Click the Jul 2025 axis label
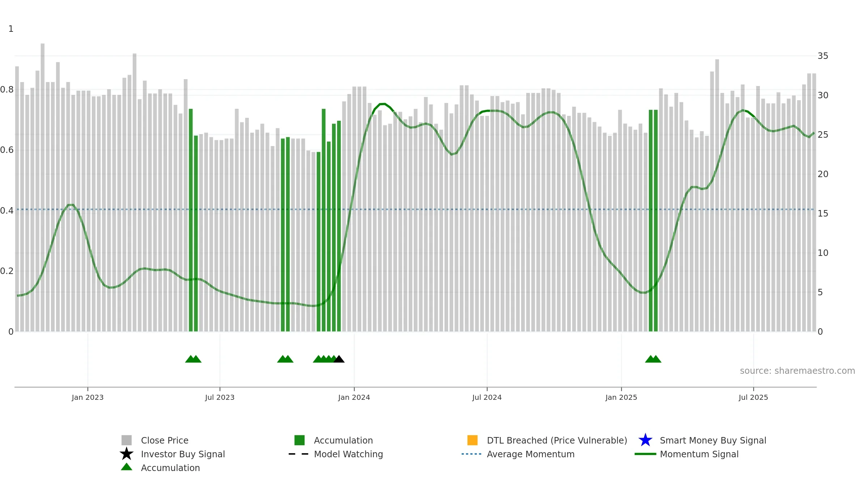 [x=753, y=397]
